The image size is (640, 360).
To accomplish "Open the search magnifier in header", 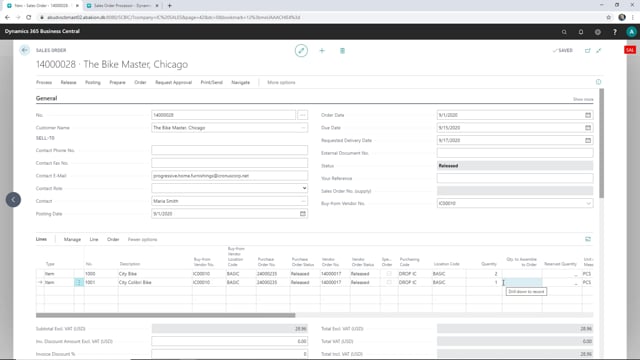I will tap(564, 32).
